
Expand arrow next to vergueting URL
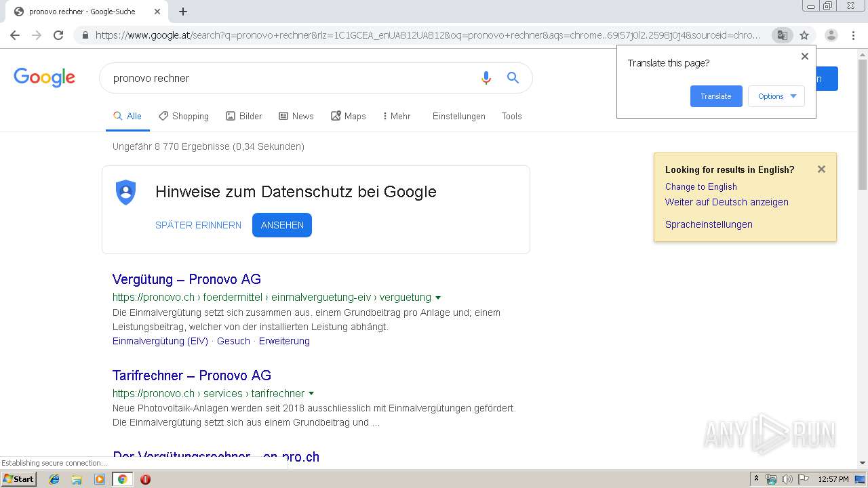[x=438, y=298]
